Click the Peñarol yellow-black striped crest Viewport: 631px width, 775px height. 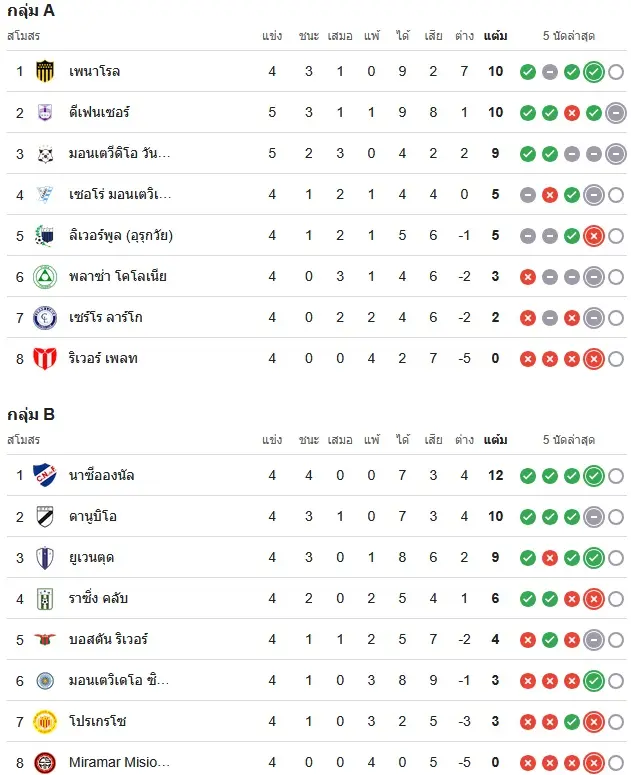click(45, 71)
